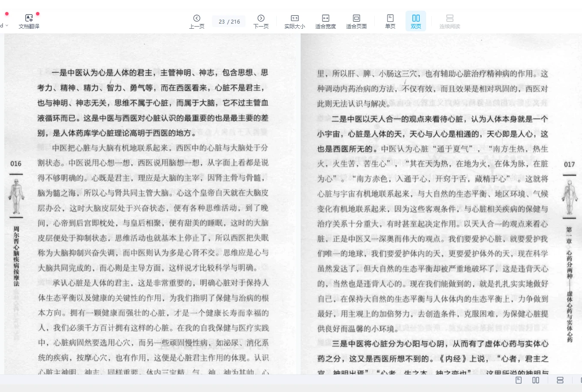Click the line starting 承认心脏是人体的君主
Screen dimensions: 582x392
(x=161, y=283)
